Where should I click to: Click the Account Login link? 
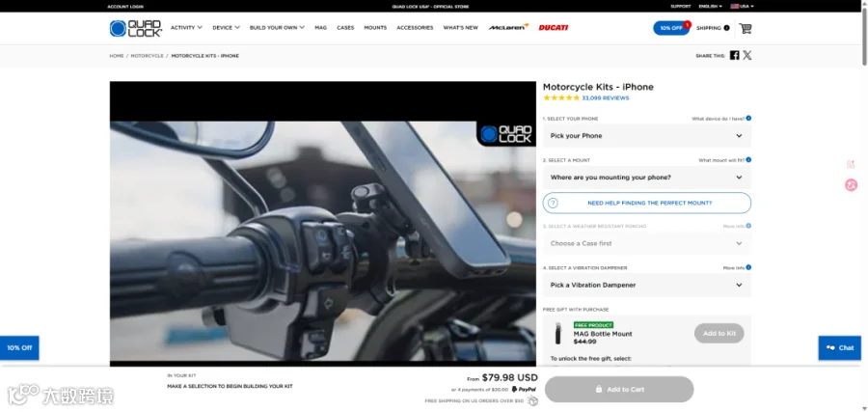click(x=125, y=7)
